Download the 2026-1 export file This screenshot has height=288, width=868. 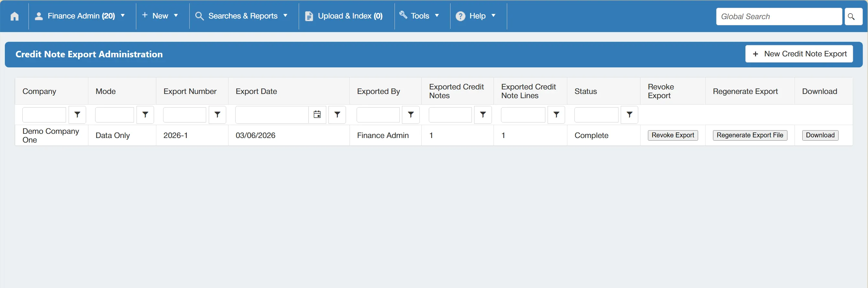pyautogui.click(x=820, y=135)
